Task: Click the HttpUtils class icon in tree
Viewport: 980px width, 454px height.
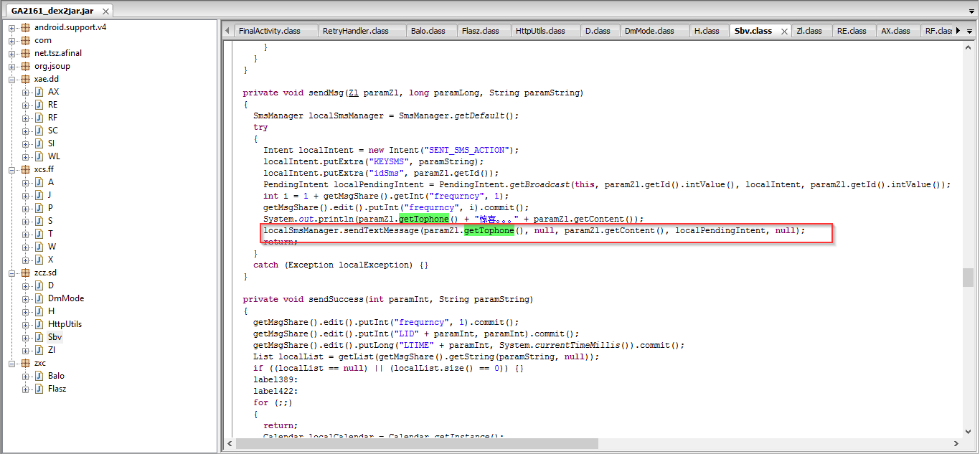Action: [39, 324]
